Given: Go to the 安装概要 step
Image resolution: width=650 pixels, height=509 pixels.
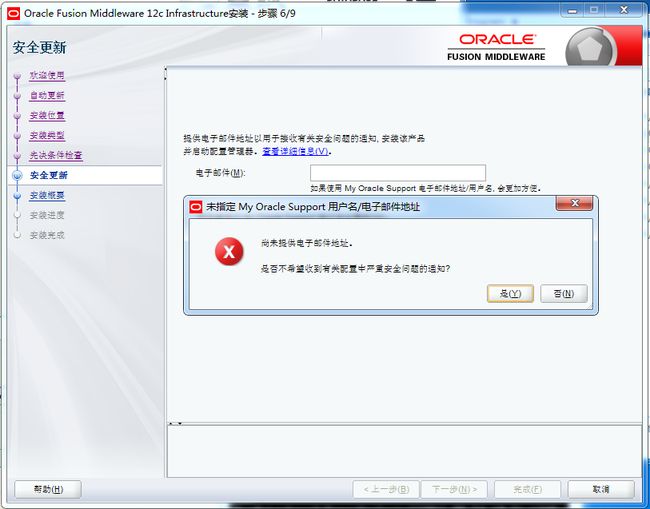Looking at the screenshot, I should [x=47, y=195].
